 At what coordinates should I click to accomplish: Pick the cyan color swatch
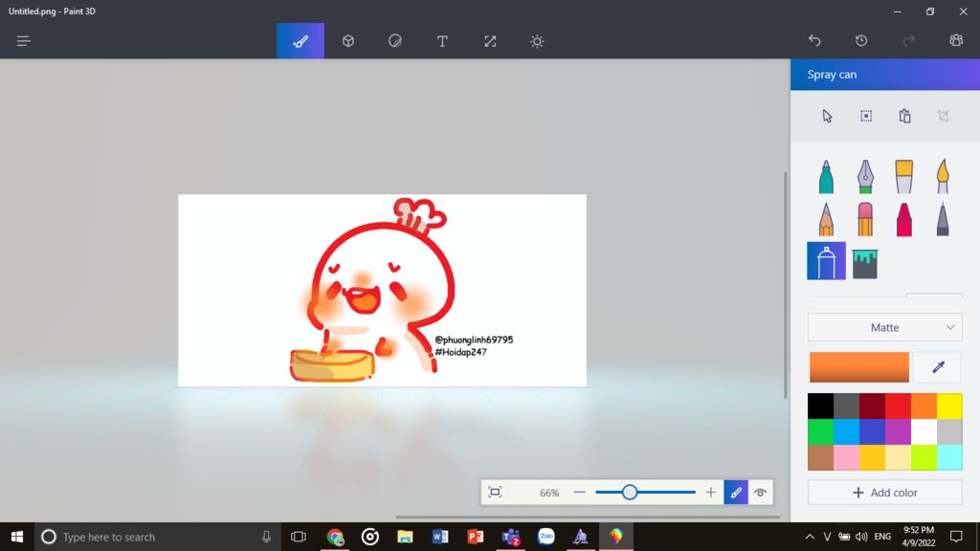[x=950, y=457]
